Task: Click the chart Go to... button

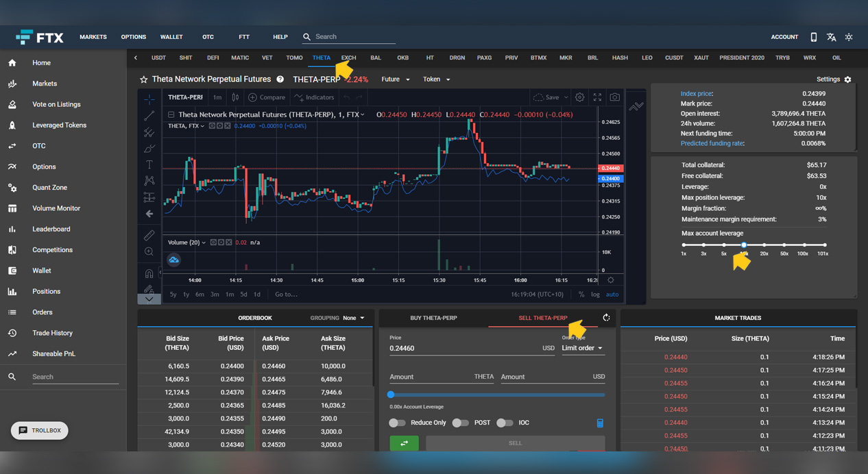Action: (286, 295)
